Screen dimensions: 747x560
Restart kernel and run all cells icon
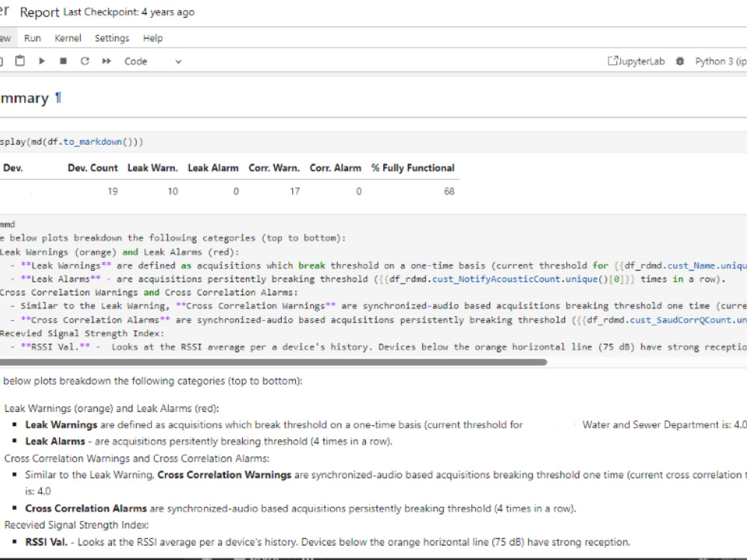pos(106,61)
